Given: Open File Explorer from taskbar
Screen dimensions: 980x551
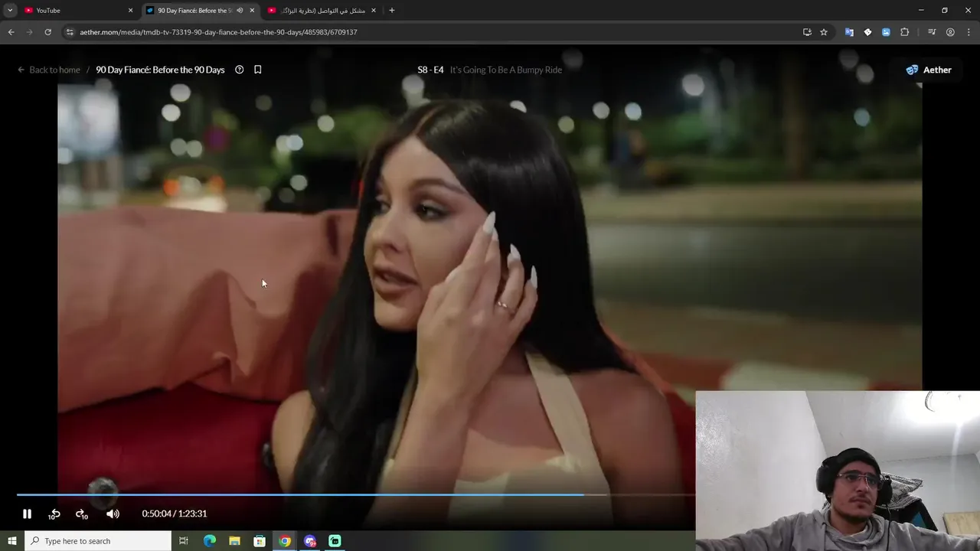Looking at the screenshot, I should tap(234, 541).
